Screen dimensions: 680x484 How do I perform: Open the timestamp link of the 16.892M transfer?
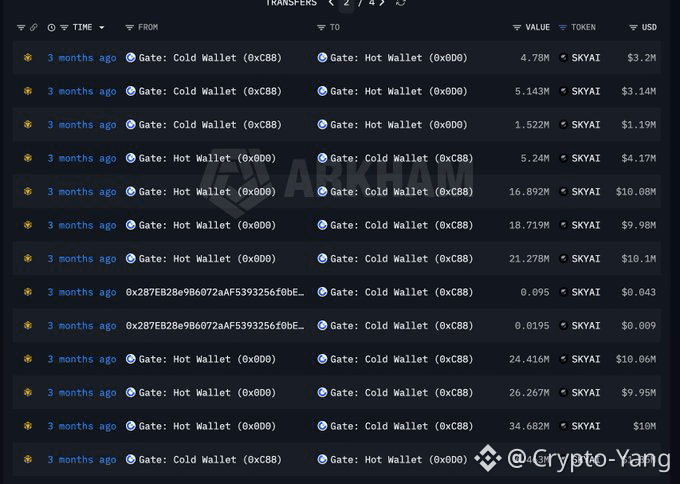[82, 192]
